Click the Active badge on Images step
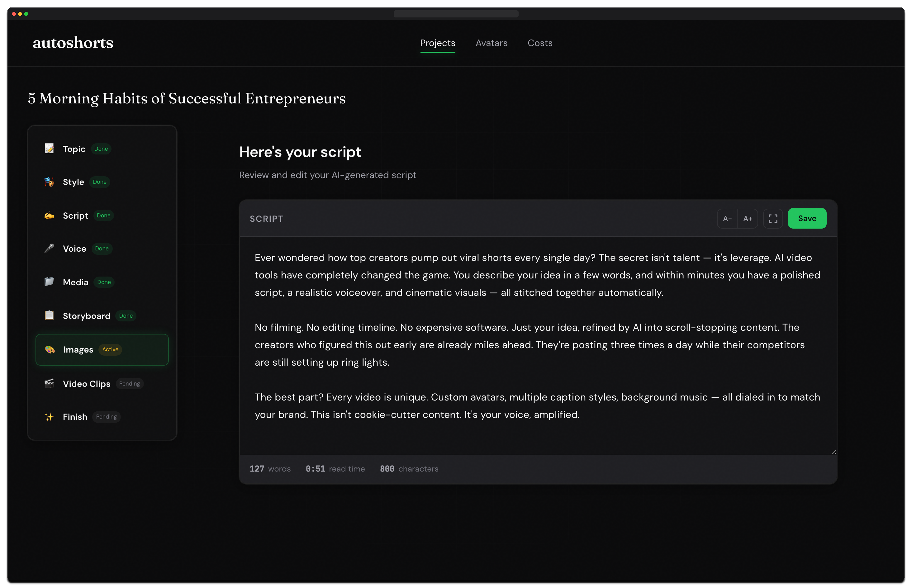This screenshot has height=588, width=912. [110, 349]
